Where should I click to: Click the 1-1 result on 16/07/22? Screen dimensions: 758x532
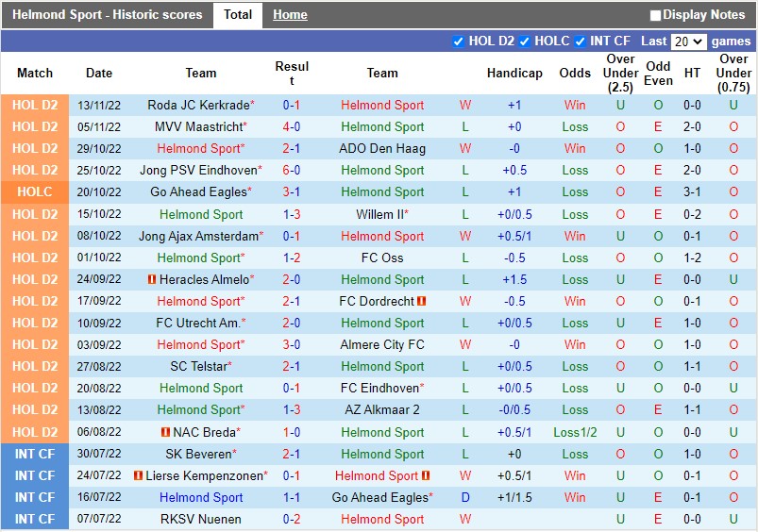[x=292, y=497]
